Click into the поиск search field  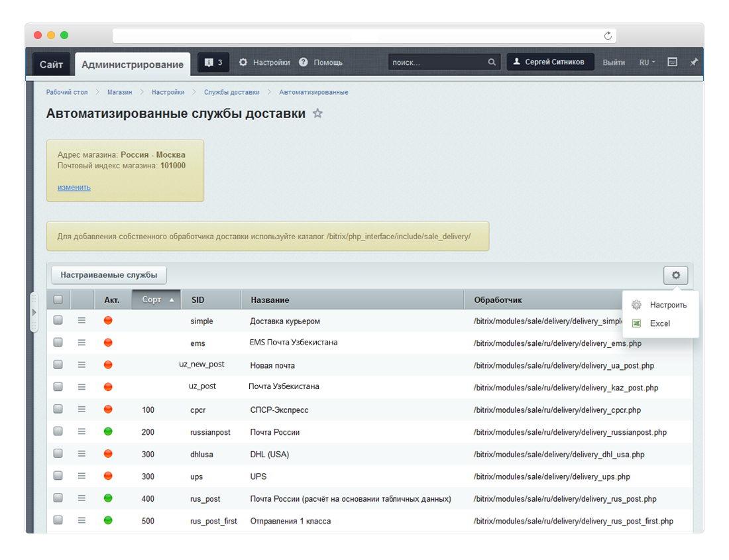pyautogui.click(x=437, y=62)
